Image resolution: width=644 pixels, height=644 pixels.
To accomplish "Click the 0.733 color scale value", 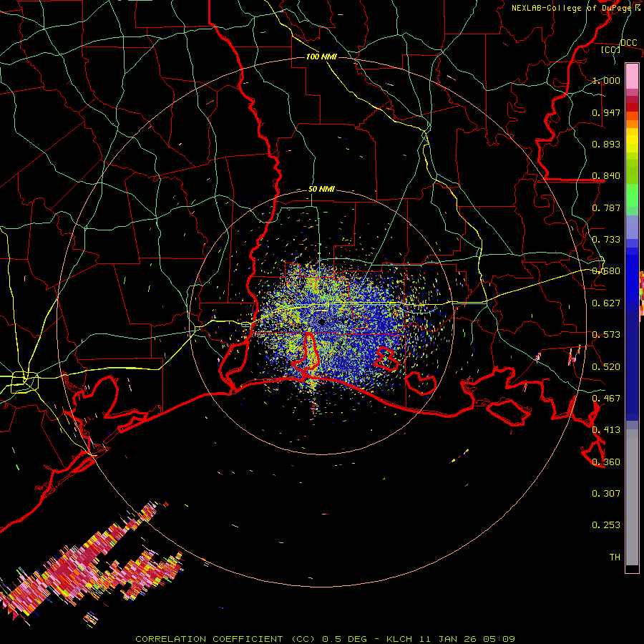I will point(606,240).
